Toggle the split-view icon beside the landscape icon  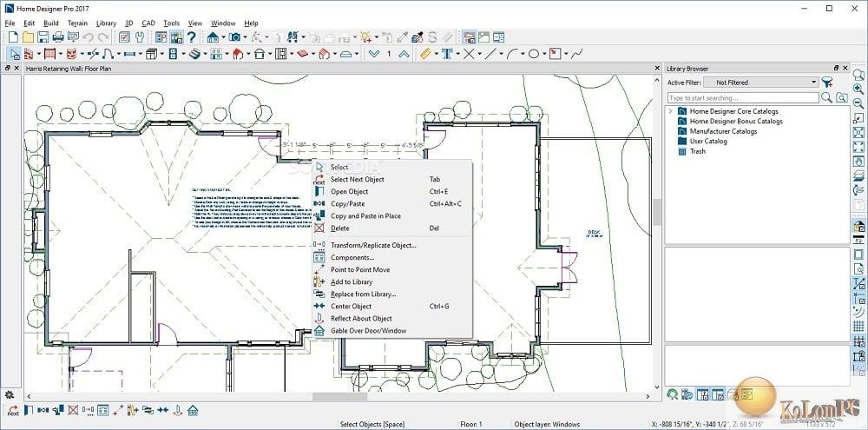[x=499, y=37]
